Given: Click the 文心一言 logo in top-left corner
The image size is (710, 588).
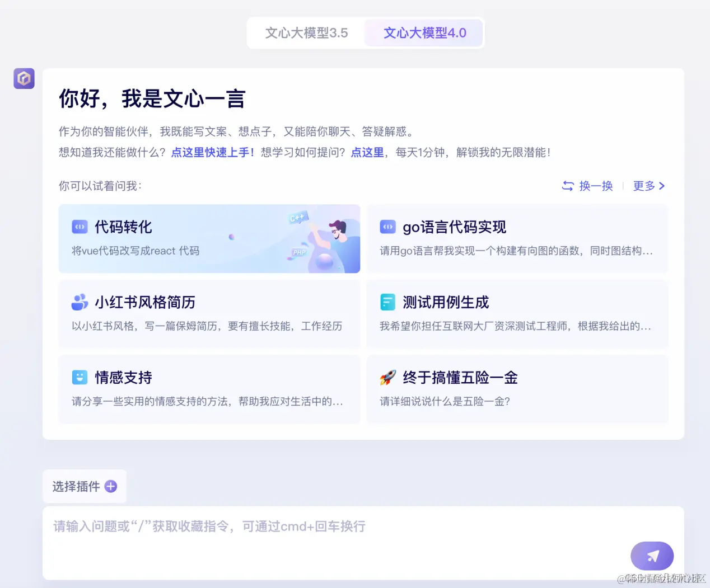Looking at the screenshot, I should click(24, 78).
